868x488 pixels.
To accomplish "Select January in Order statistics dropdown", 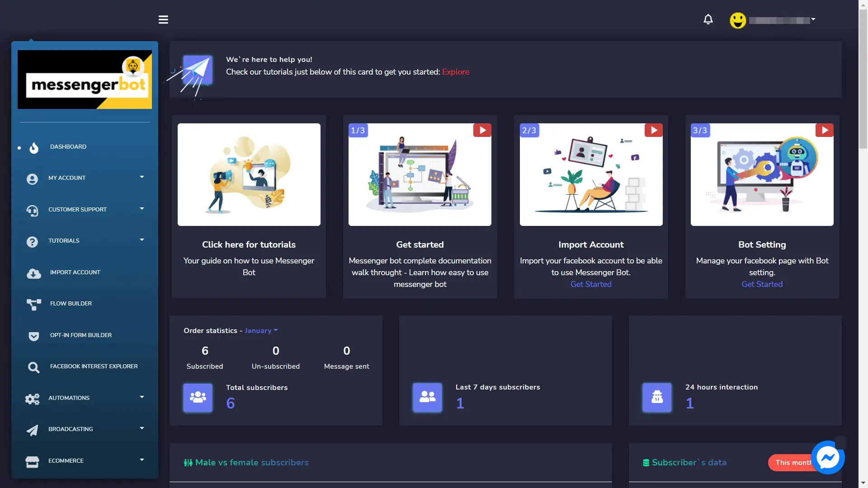I will pyautogui.click(x=260, y=330).
